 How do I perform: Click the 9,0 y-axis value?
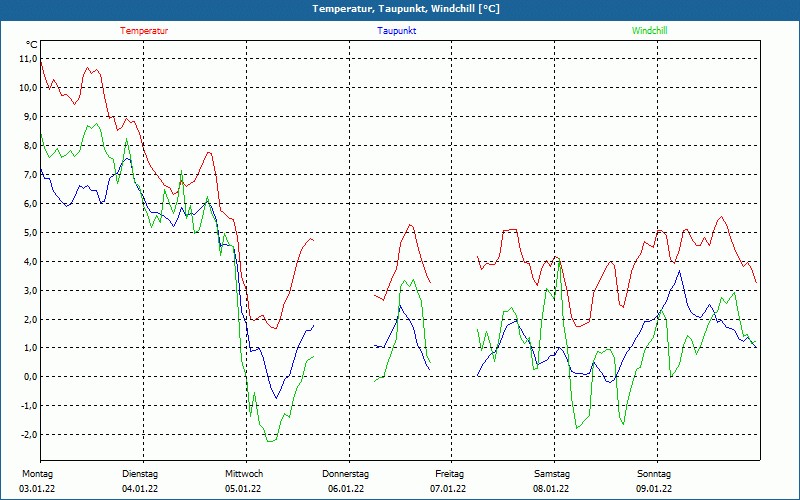coord(30,117)
